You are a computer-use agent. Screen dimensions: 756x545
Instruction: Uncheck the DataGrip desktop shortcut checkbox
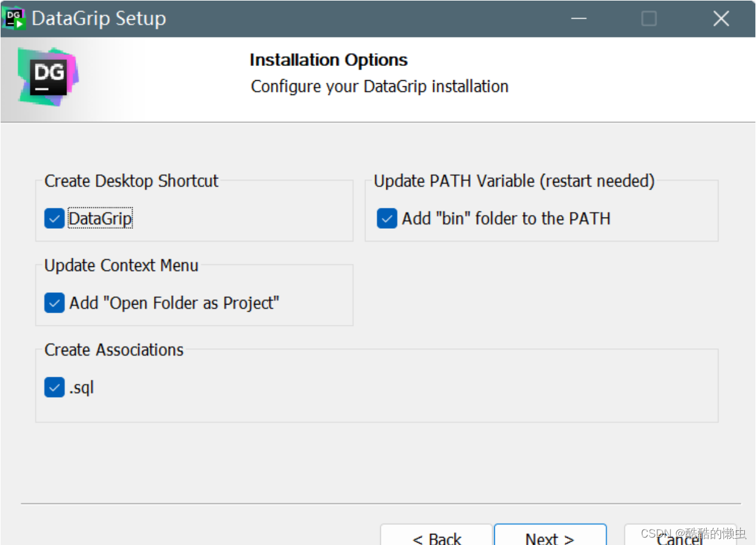54,218
